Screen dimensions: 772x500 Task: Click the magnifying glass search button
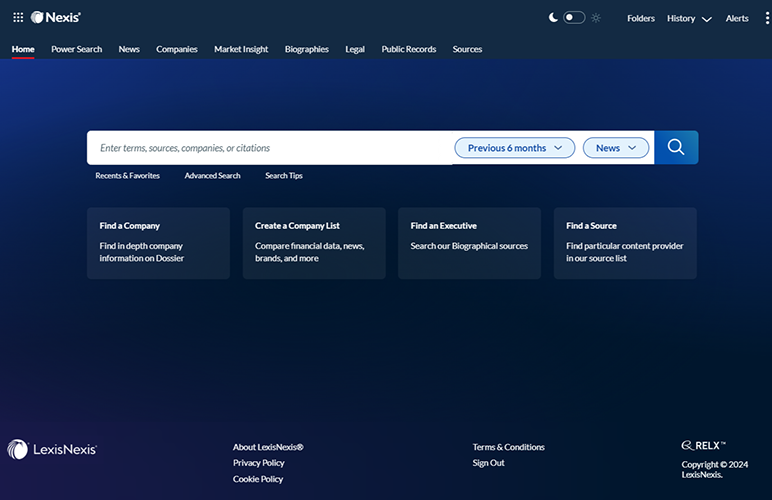pyautogui.click(x=676, y=148)
